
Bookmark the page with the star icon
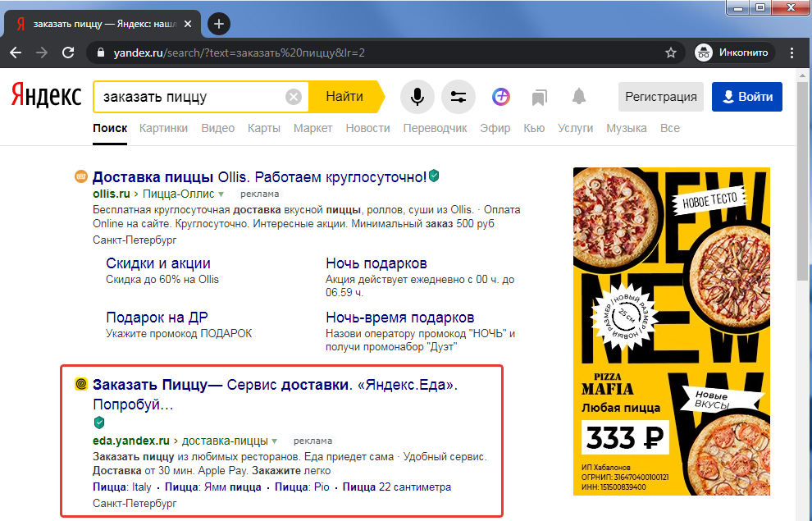671,52
